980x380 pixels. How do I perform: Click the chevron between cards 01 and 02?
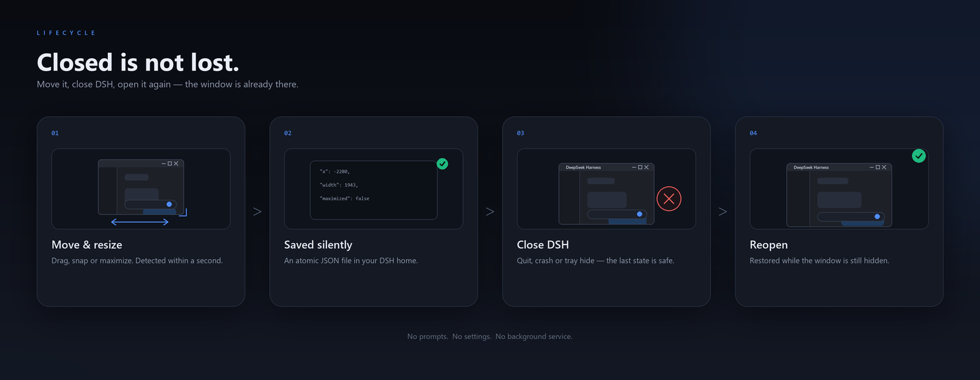pos(257,211)
